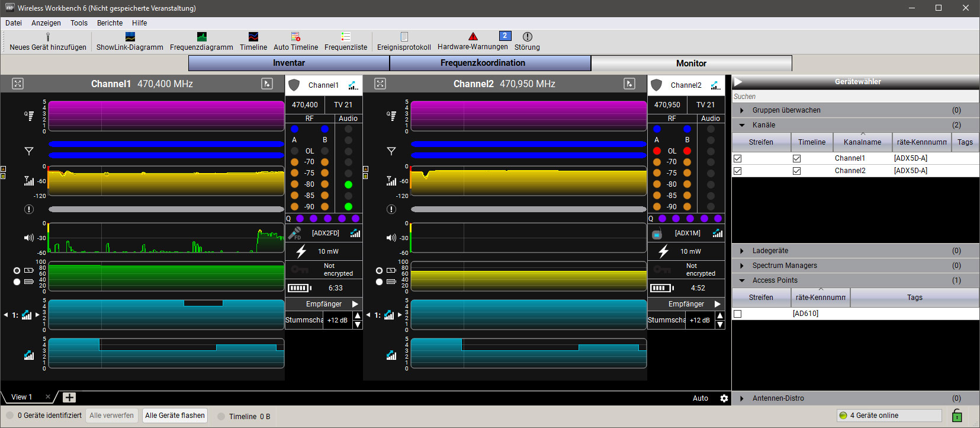Expand the Gruppen überwachen section
The image size is (980, 428).
(742, 110)
